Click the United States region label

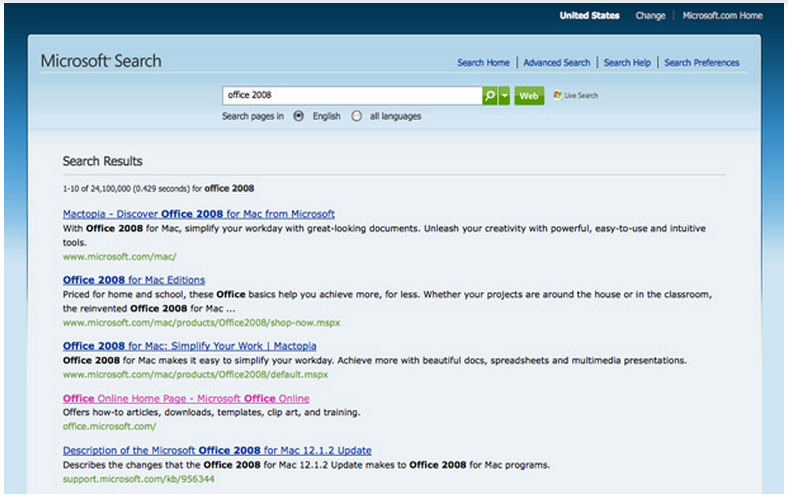[x=589, y=16]
